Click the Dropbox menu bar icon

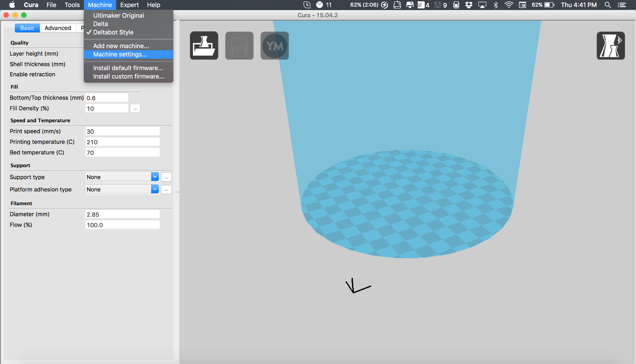(469, 5)
